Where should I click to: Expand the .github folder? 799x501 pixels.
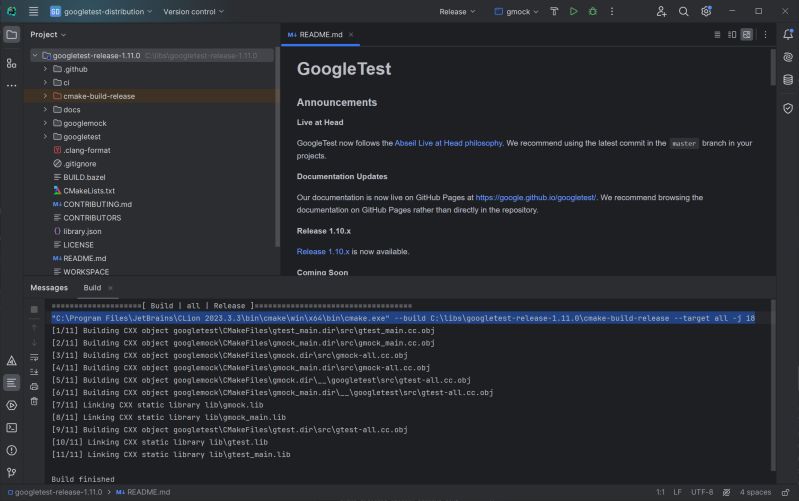point(45,69)
